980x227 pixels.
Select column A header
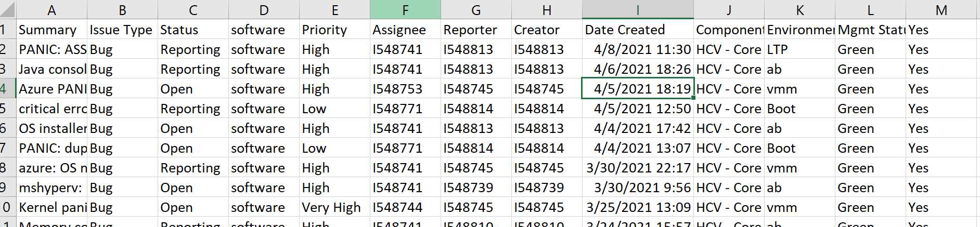coord(51,10)
